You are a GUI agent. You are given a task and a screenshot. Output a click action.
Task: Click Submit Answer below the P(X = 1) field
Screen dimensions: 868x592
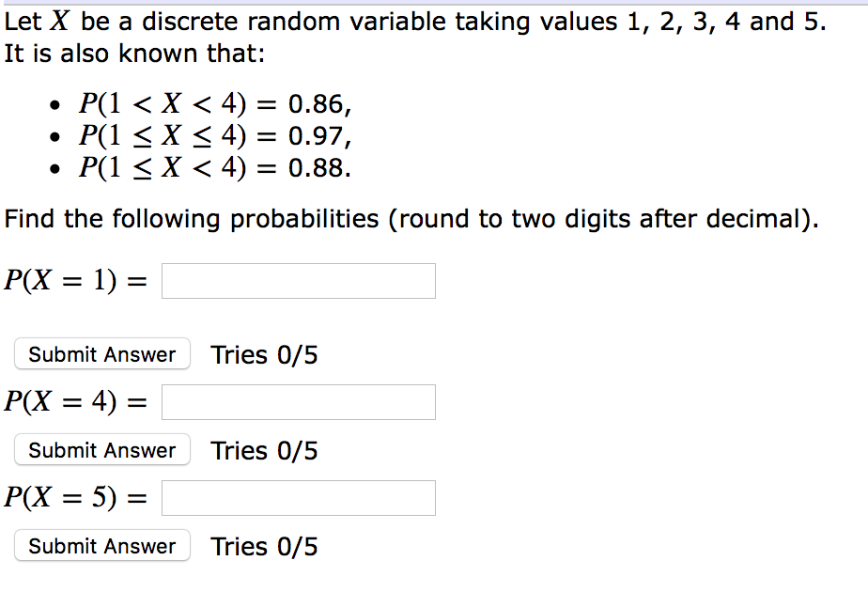[x=101, y=354]
